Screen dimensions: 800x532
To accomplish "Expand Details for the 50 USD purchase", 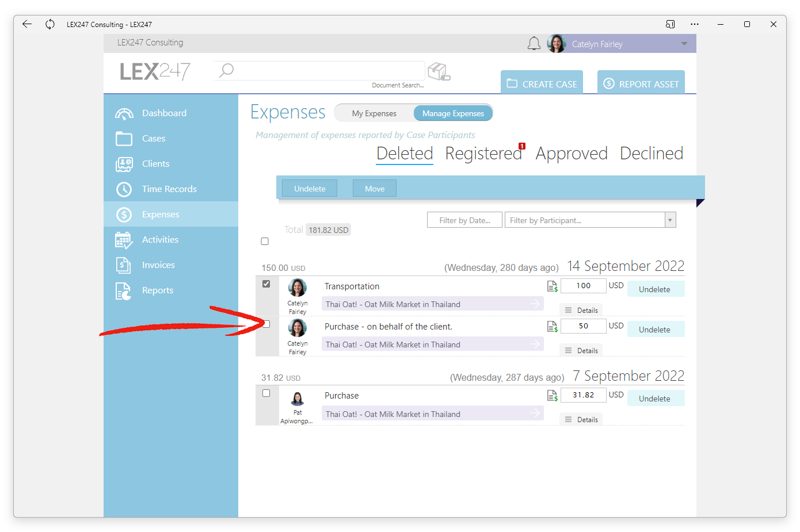I will pos(581,350).
